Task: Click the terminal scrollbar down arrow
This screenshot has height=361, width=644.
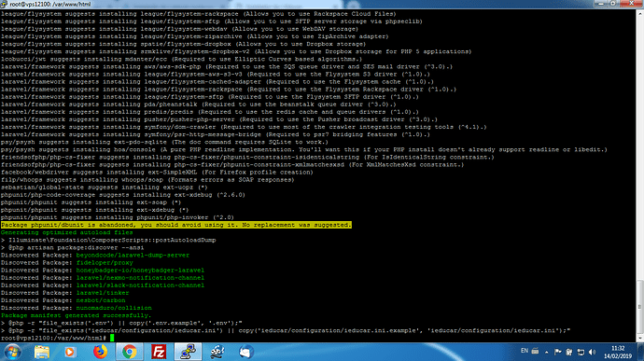Action: click(x=640, y=339)
